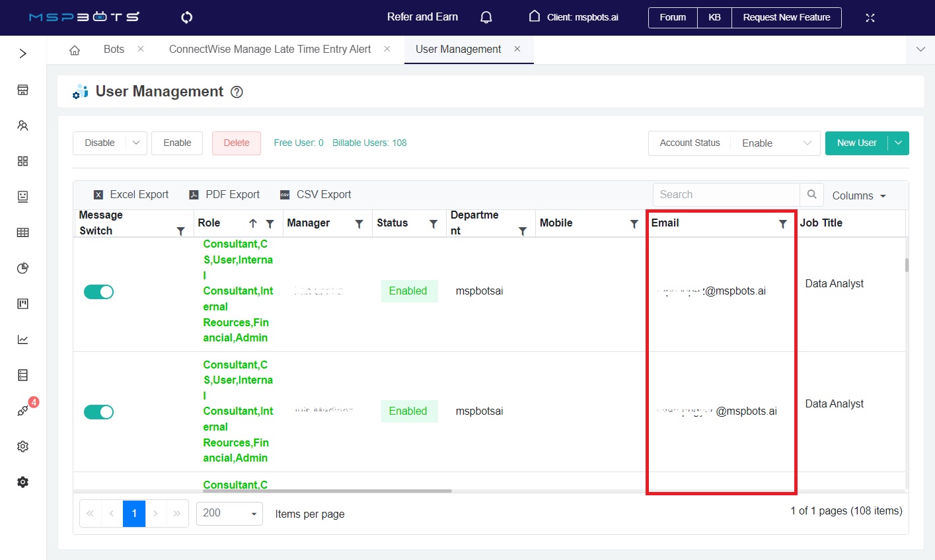Sort Role column using arrow icon
Viewport: 935px width, 560px height.
(252, 224)
